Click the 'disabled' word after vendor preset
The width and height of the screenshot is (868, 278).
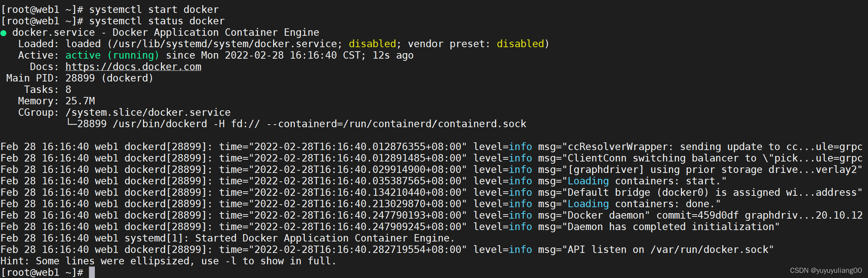(x=520, y=44)
